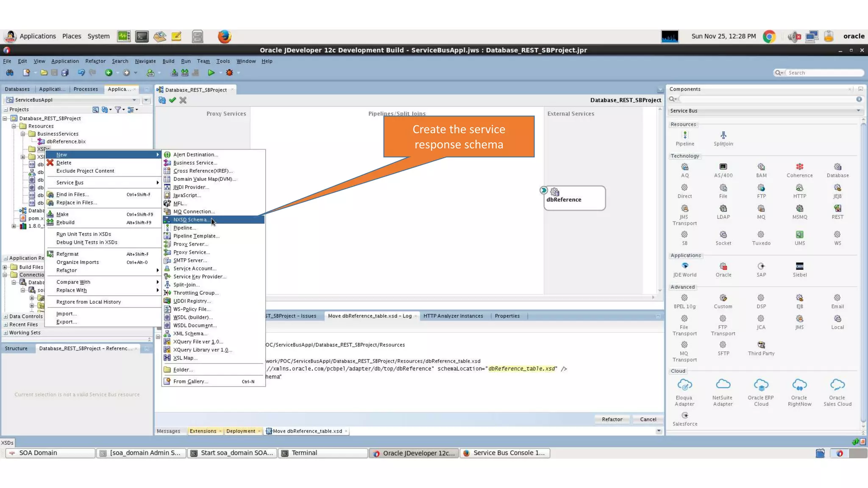Switch to Service Bus Console taskbar window
868x488 pixels.
click(505, 453)
